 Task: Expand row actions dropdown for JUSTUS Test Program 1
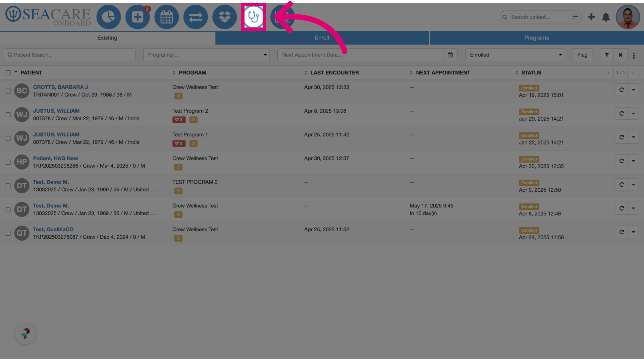(x=633, y=137)
